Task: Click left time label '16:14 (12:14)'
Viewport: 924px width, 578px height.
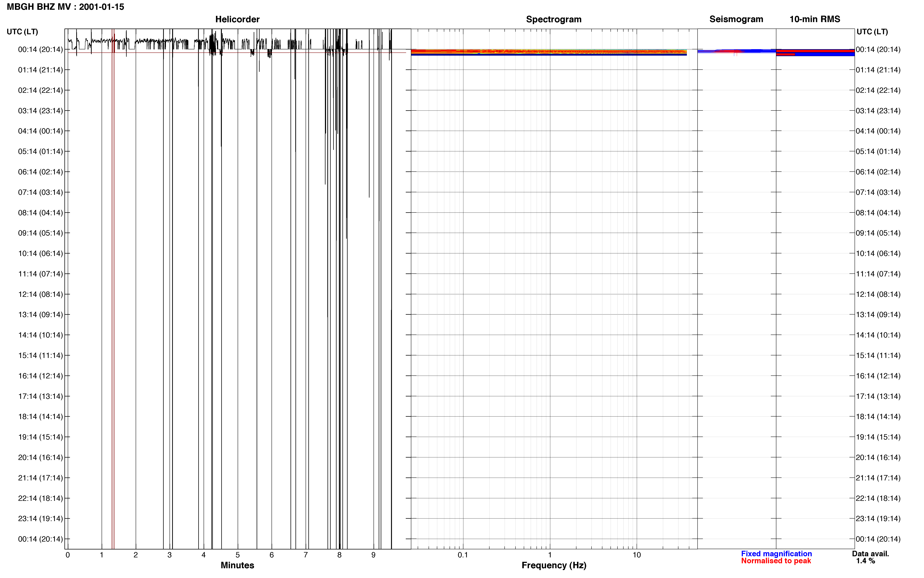Action: tap(41, 376)
